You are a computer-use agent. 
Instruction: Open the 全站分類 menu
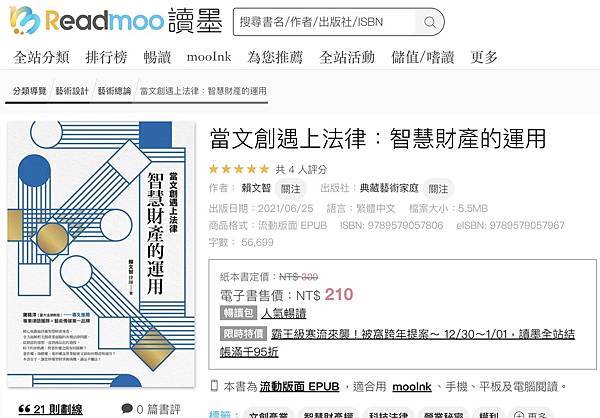[x=41, y=57]
